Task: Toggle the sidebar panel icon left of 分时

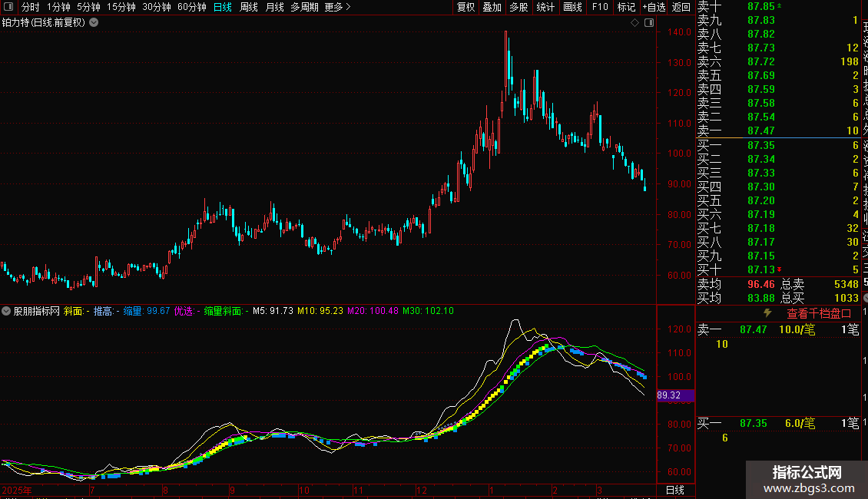Action: click(x=8, y=7)
